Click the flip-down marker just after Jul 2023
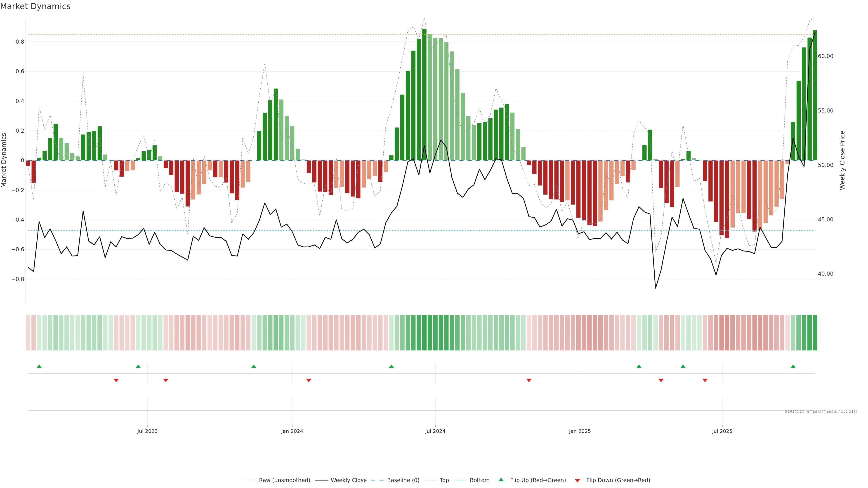Screen dimensions: 868x488 [x=165, y=380]
